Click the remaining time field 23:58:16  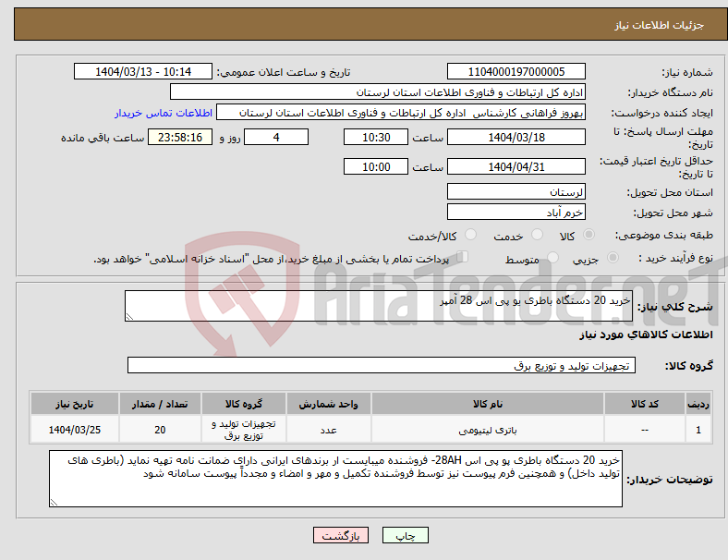[x=180, y=137]
